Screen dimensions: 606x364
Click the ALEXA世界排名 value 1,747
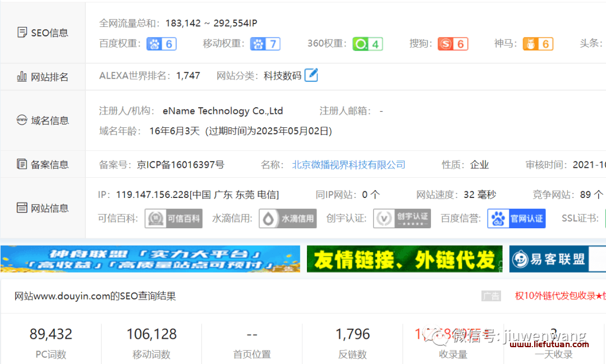tap(188, 76)
